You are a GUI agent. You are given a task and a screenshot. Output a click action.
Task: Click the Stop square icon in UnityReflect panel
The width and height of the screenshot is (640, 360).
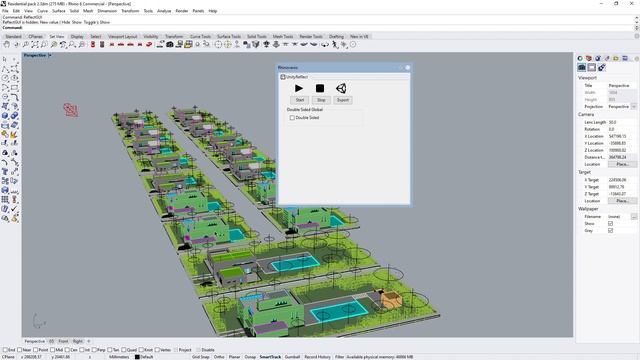click(320, 88)
